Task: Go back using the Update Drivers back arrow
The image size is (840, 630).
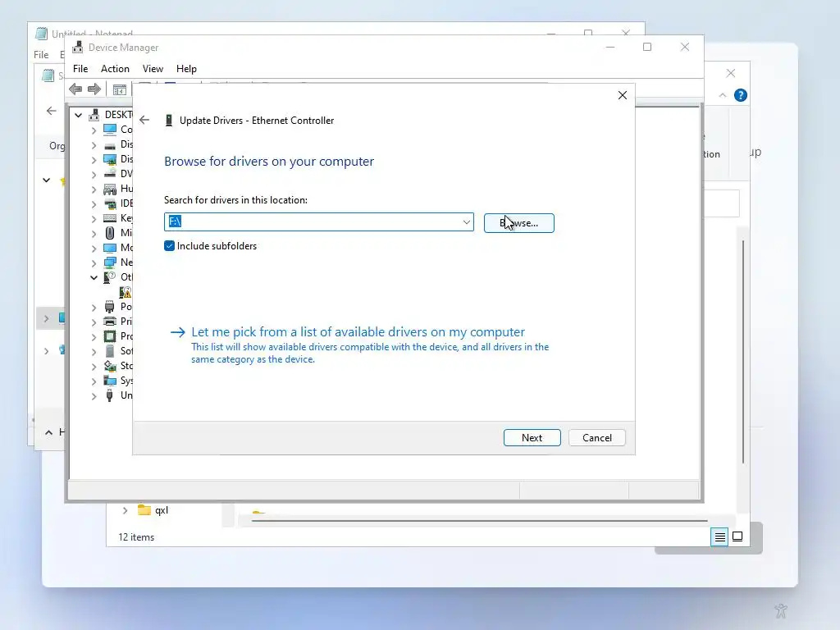Action: (144, 120)
